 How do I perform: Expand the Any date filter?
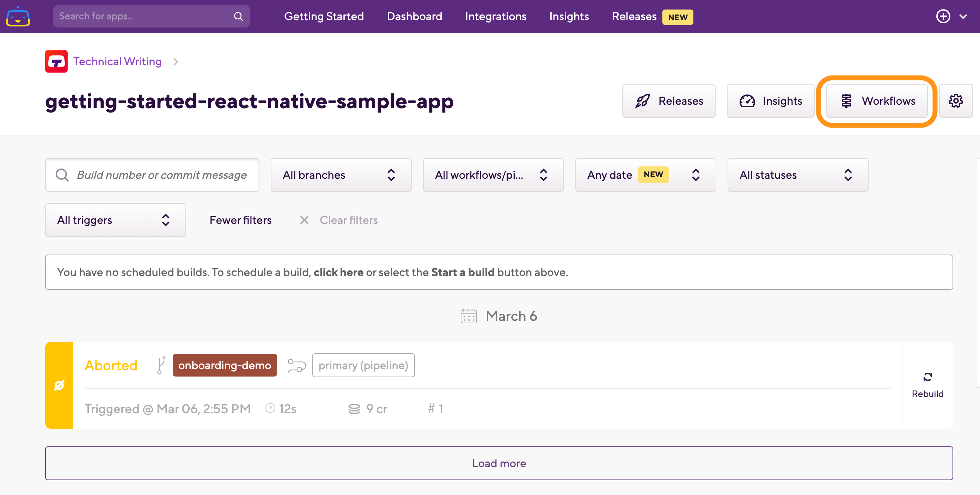click(645, 175)
